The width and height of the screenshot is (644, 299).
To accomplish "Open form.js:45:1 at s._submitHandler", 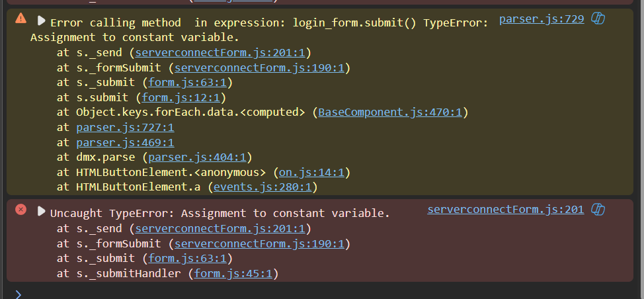I will click(x=233, y=273).
